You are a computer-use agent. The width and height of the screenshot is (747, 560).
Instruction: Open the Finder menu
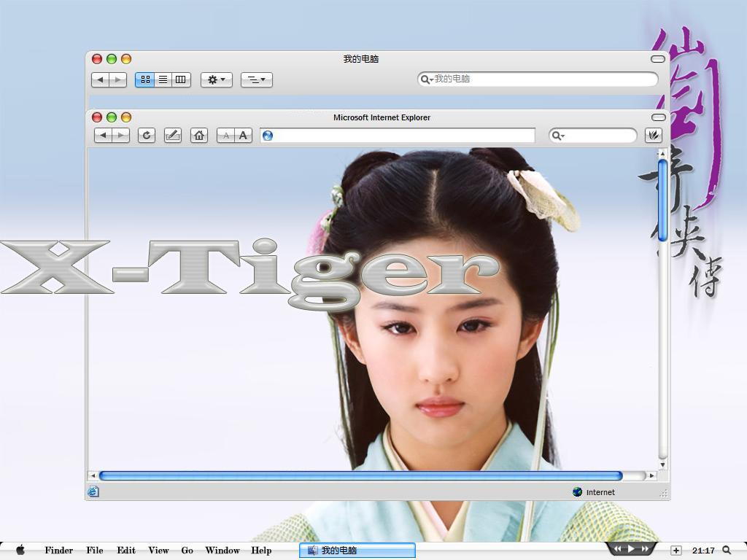pos(58,551)
